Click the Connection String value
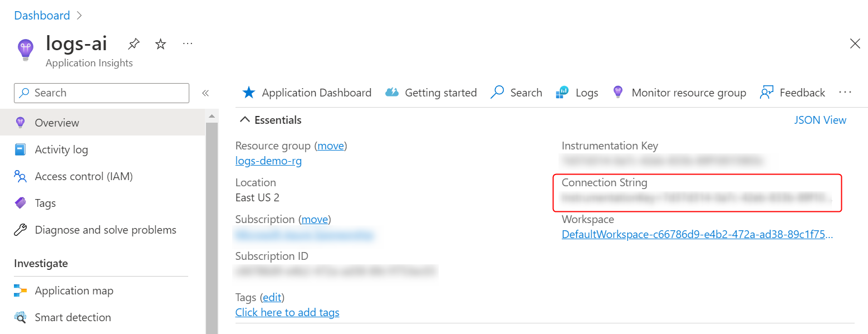This screenshot has width=868, height=334. click(x=696, y=197)
